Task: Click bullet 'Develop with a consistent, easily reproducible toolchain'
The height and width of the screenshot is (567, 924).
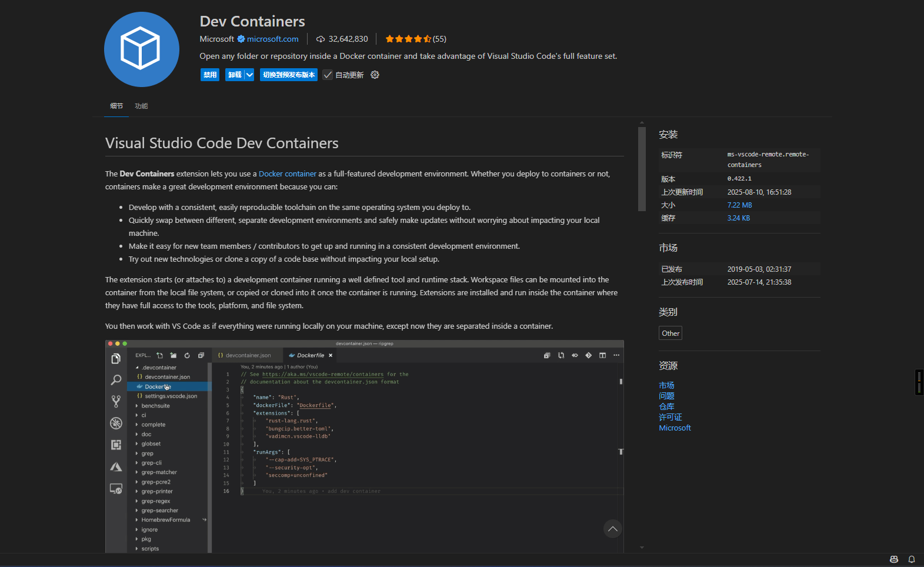Action: 299,208
